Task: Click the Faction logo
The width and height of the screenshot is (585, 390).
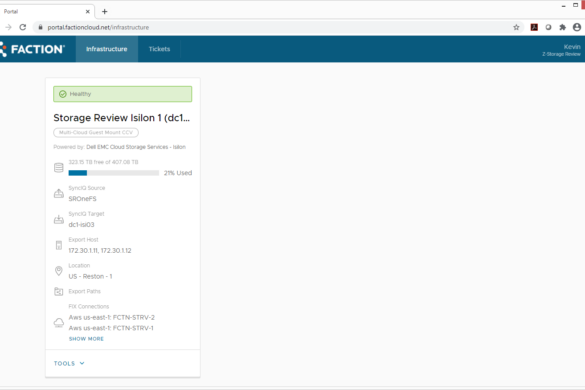Action: 32,49
